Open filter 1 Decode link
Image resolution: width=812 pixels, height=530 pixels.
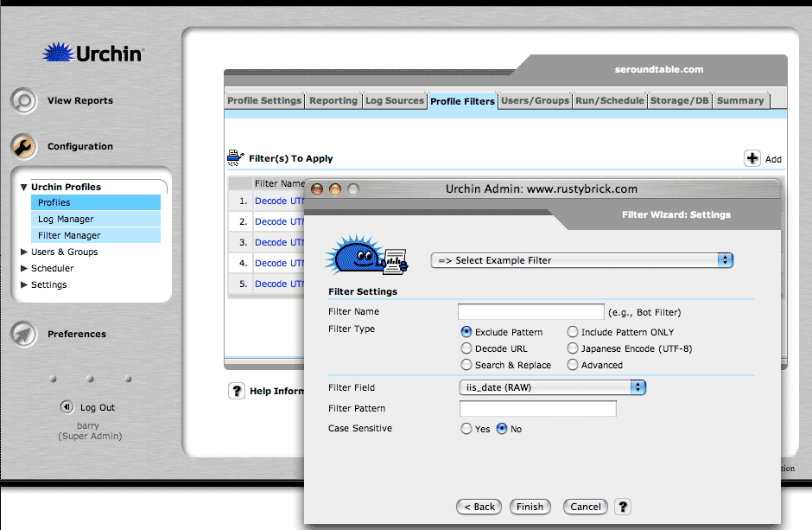pyautogui.click(x=279, y=201)
